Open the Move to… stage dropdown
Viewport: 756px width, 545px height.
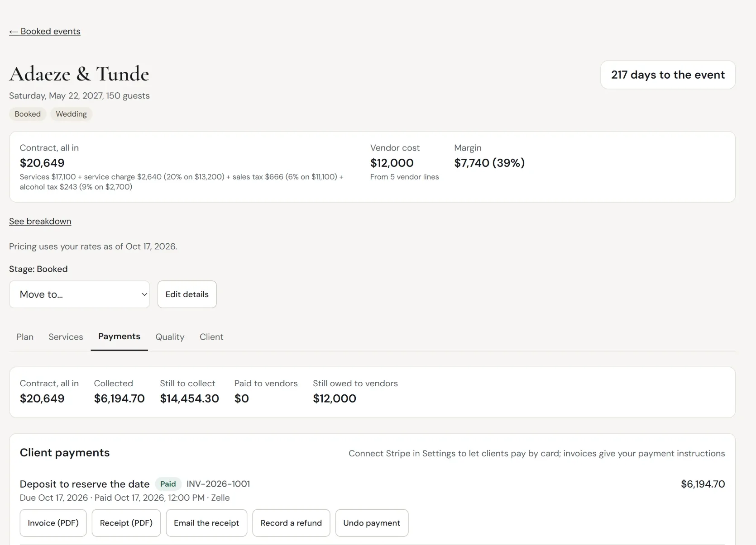(x=79, y=294)
